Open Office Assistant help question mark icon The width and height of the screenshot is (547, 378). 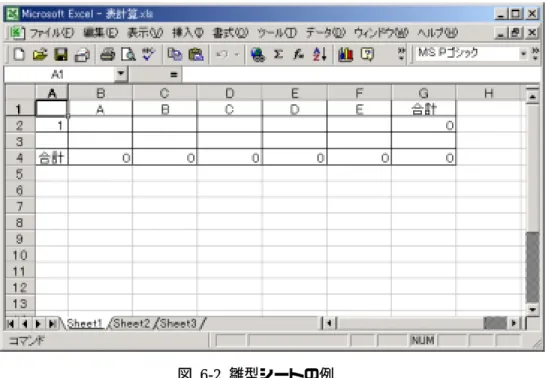[x=367, y=54]
